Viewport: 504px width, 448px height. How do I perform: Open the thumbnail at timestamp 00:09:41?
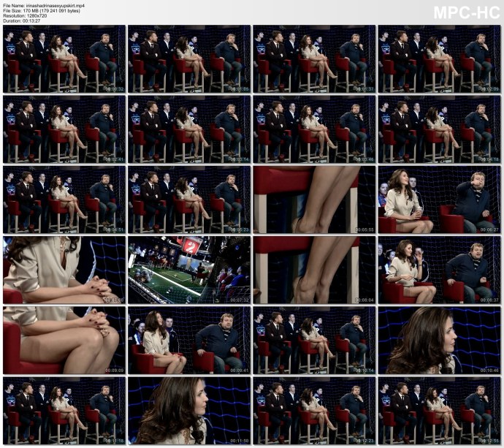(189, 341)
